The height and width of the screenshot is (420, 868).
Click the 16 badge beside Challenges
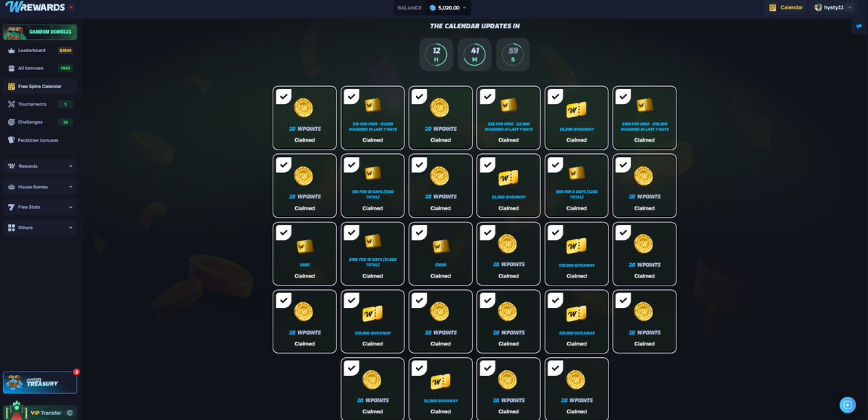click(x=65, y=122)
